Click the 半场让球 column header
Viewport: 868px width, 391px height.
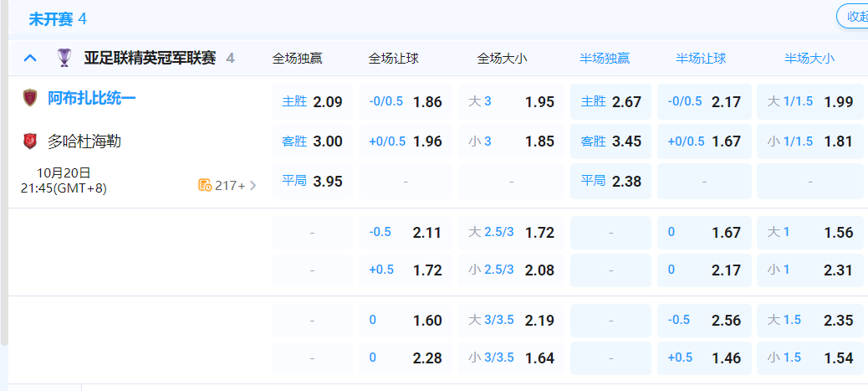[701, 59]
